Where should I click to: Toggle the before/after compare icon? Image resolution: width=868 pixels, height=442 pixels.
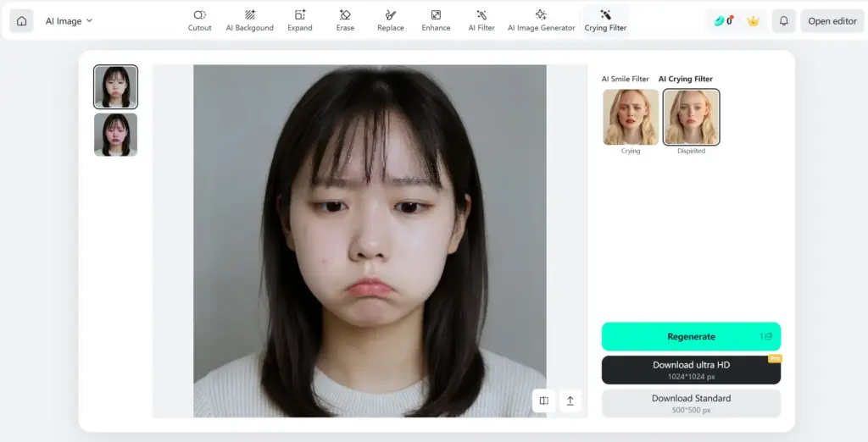[544, 401]
